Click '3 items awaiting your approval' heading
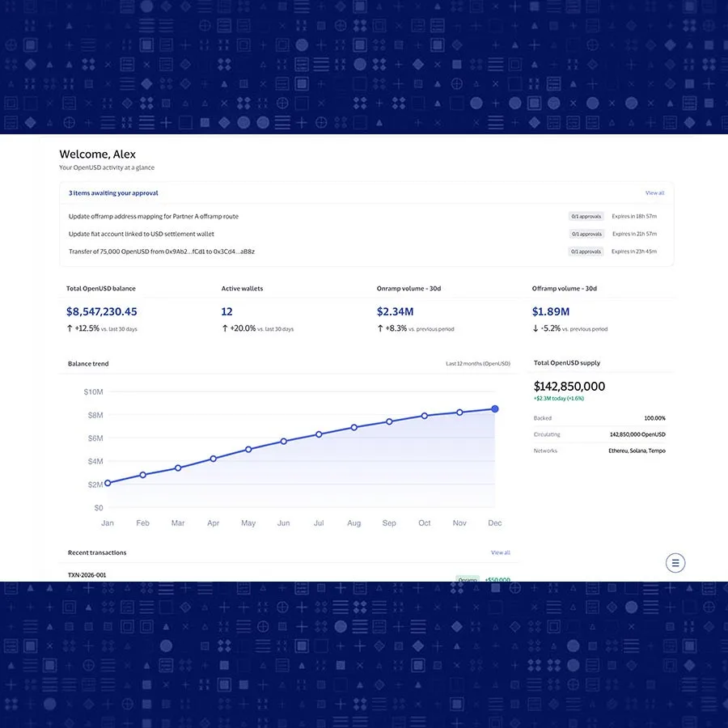The width and height of the screenshot is (728, 728). (x=113, y=193)
